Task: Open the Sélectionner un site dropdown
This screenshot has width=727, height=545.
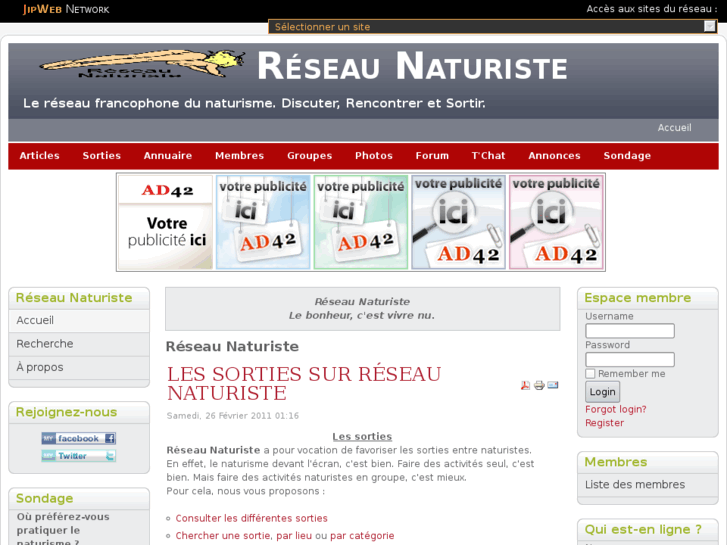Action: [x=492, y=26]
